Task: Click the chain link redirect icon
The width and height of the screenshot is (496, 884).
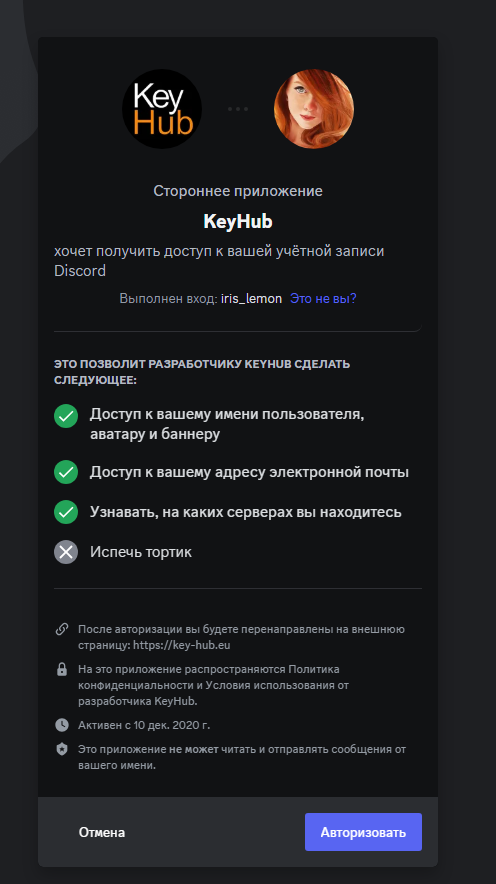Action: [x=62, y=629]
